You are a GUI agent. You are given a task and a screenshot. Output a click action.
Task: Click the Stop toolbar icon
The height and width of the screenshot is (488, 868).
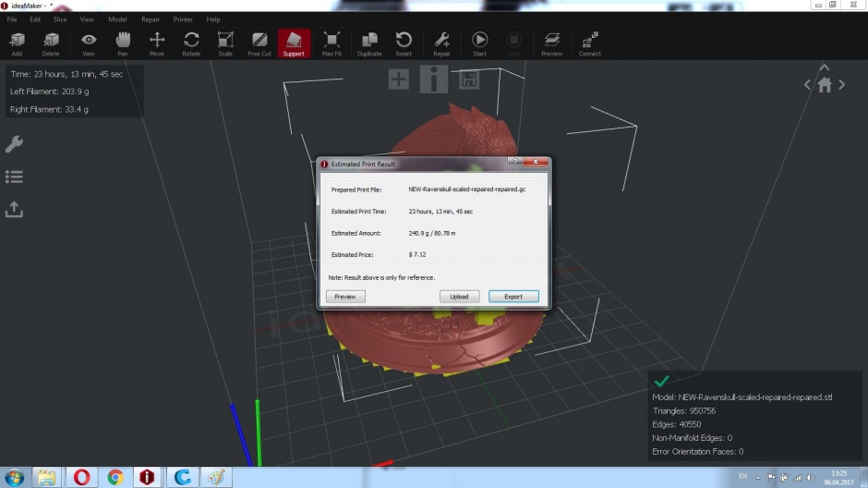pyautogui.click(x=513, y=43)
